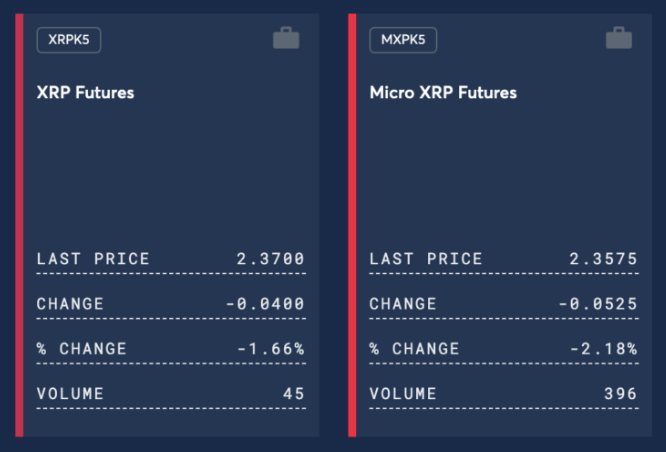Open the Micro XRP Futures title link
666x452 pixels.
[443, 93]
